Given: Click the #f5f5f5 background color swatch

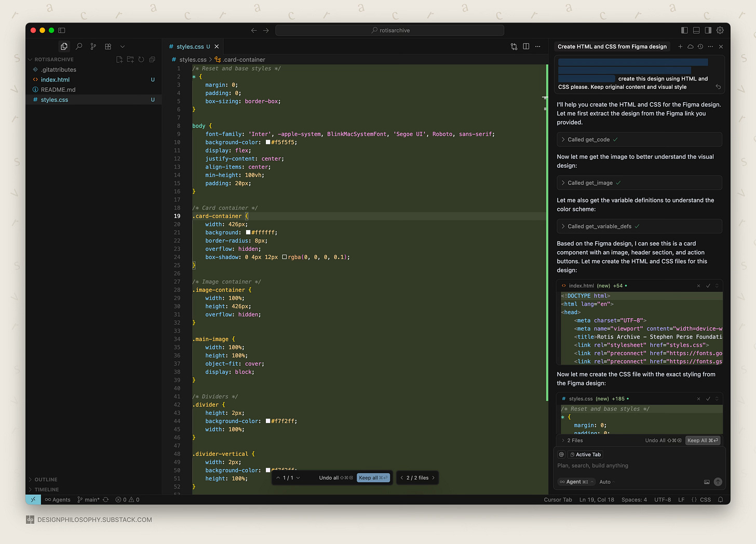Looking at the screenshot, I should click(x=268, y=142).
